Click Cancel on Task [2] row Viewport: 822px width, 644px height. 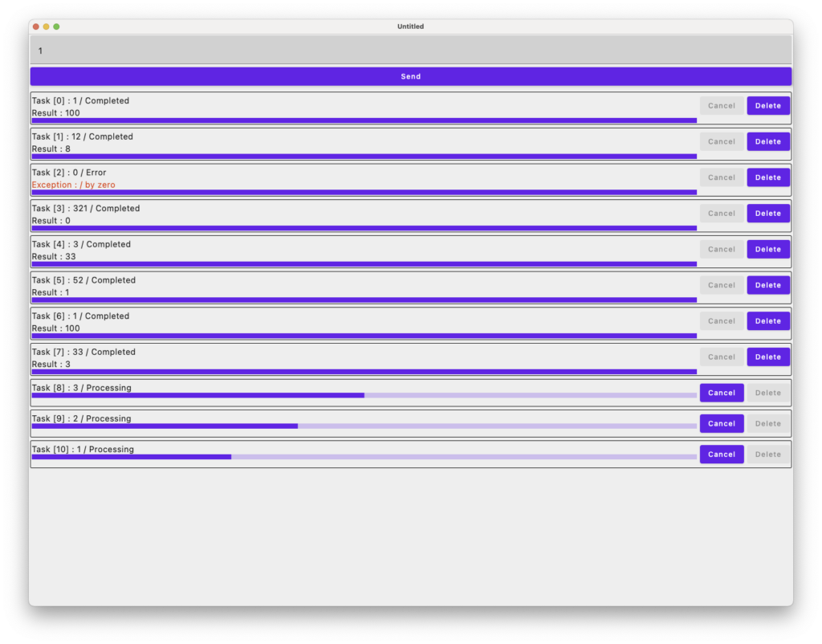point(722,177)
